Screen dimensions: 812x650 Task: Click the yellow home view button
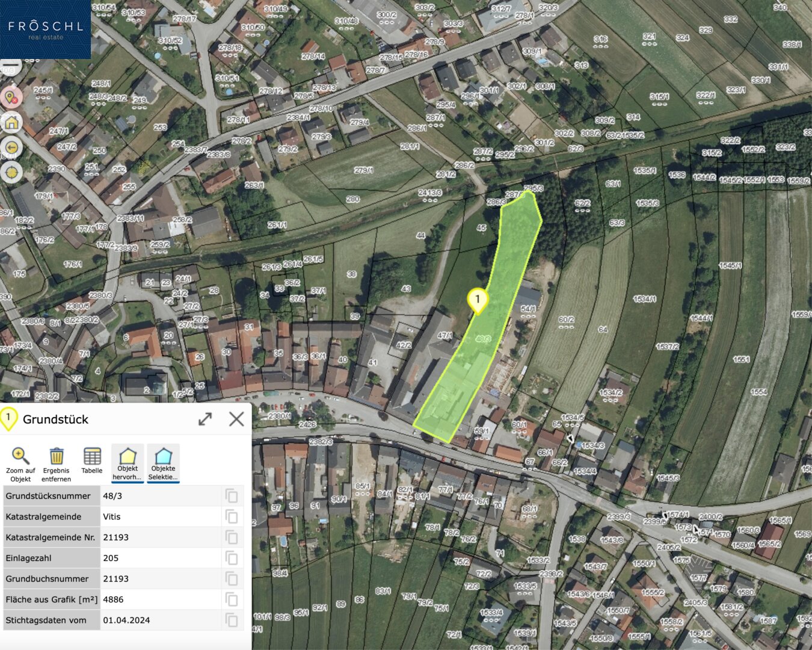click(x=11, y=123)
